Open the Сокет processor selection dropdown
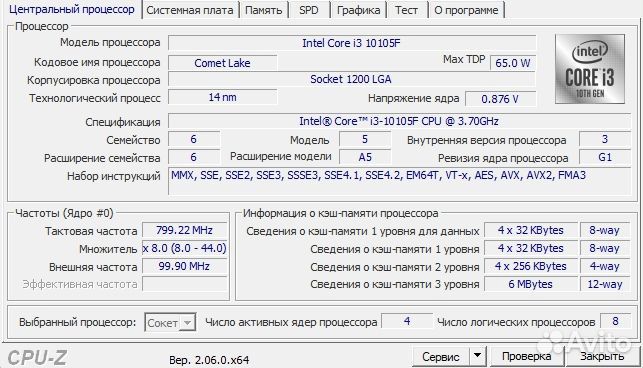643x368 pixels. pos(170,322)
